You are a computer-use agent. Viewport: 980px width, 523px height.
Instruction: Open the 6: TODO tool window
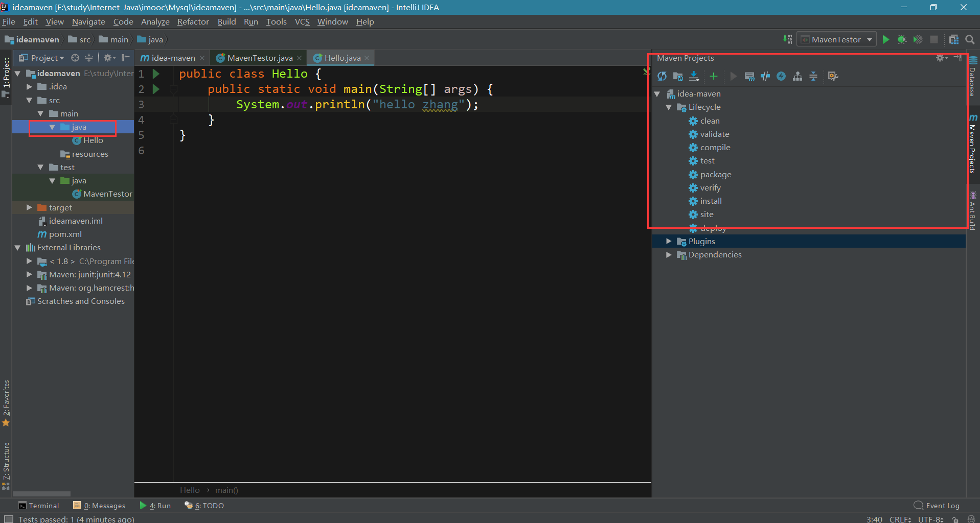(x=204, y=506)
